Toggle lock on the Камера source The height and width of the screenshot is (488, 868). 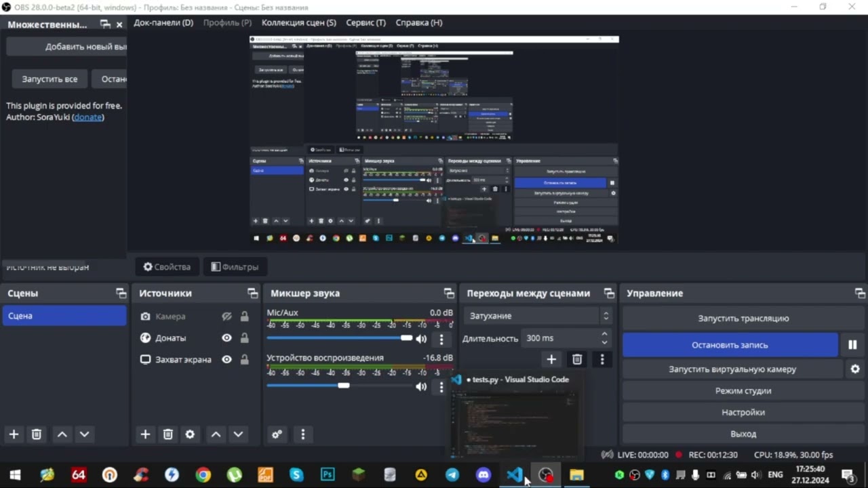coord(244,317)
